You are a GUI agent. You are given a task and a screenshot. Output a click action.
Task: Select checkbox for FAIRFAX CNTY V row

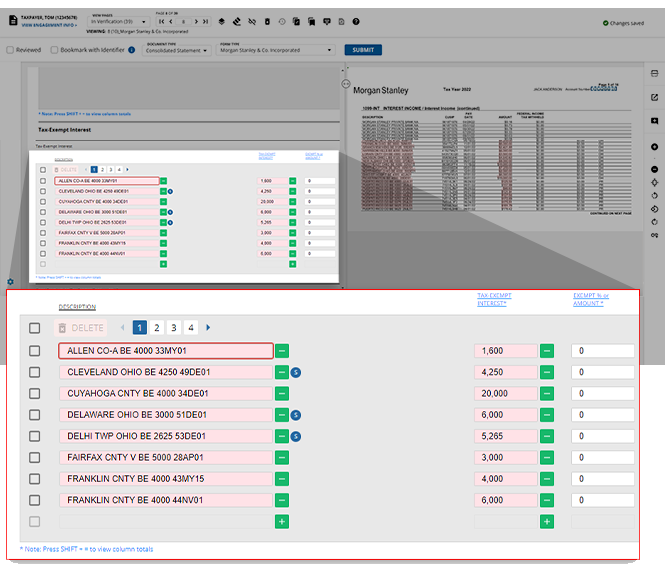(35, 457)
